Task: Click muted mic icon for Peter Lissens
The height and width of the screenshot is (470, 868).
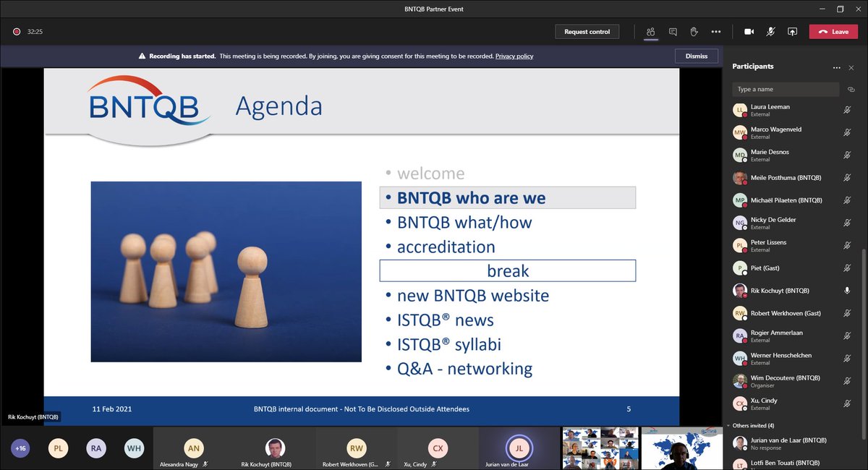Action: tap(847, 245)
